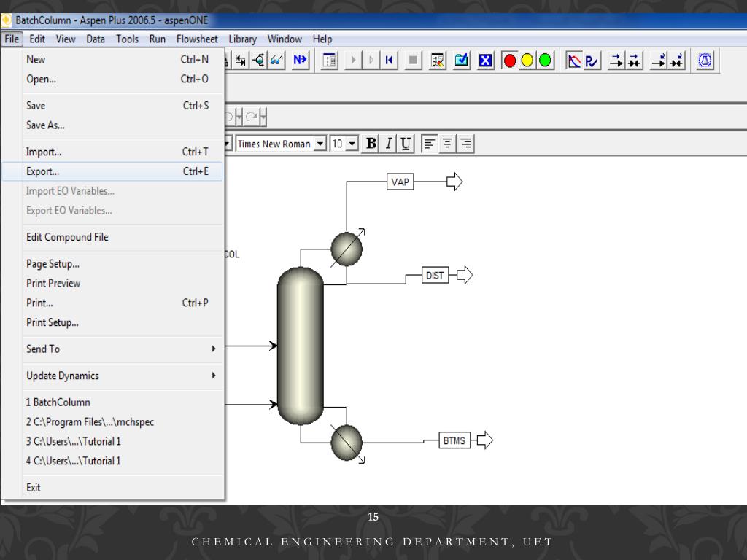Screen dimensions: 747x560
Task: Open the Data menu
Action: (x=96, y=39)
